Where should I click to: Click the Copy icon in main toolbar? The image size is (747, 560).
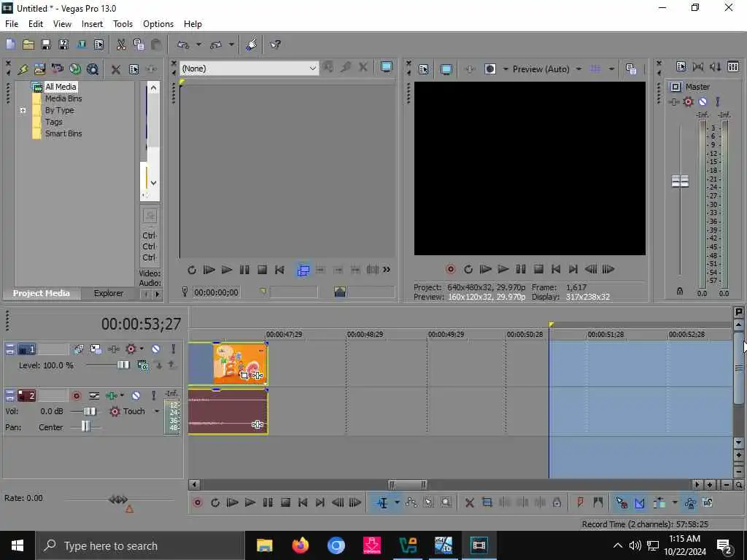tap(139, 44)
